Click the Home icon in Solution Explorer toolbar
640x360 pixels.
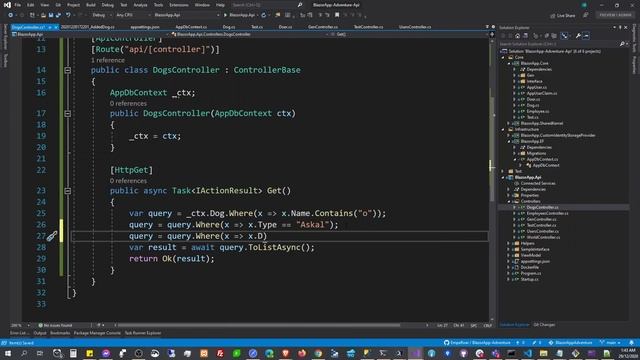click(x=517, y=36)
